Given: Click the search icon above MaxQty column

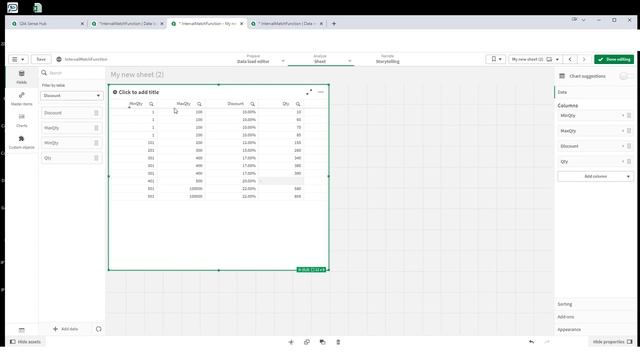Looking at the screenshot, I should coord(199,104).
